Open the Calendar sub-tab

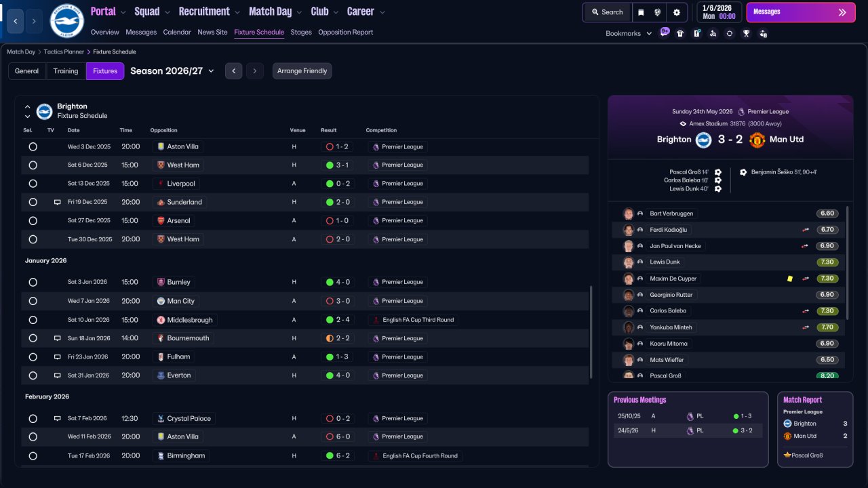177,32
